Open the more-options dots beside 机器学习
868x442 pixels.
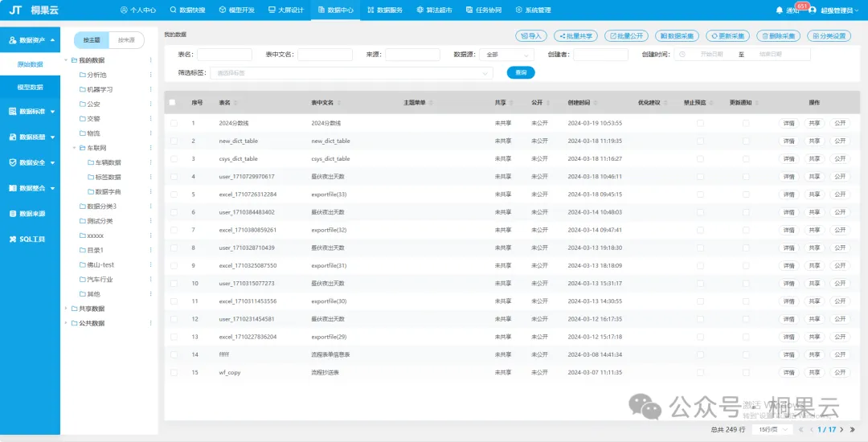click(150, 89)
